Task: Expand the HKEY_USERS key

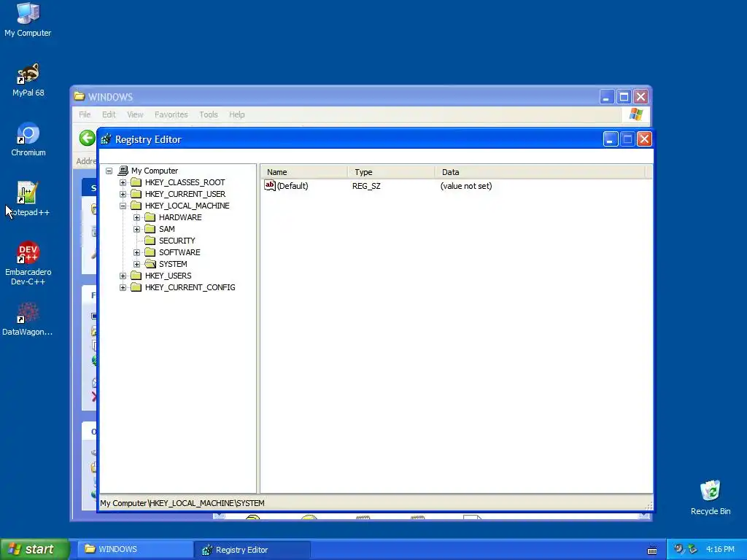Action: click(123, 276)
